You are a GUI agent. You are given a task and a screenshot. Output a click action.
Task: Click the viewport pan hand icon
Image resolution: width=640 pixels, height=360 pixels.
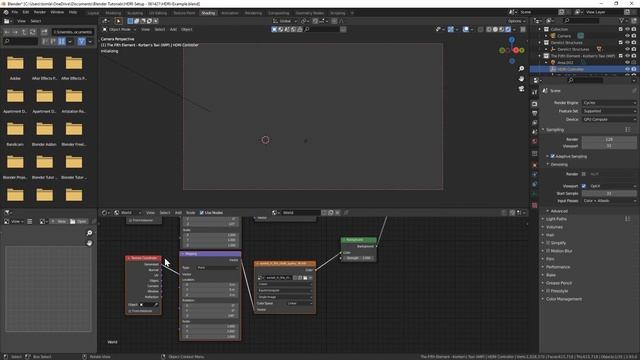pyautogui.click(x=521, y=78)
